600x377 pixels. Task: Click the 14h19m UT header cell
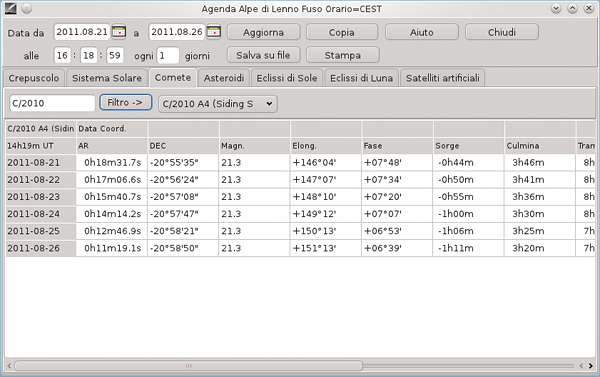(x=41, y=146)
